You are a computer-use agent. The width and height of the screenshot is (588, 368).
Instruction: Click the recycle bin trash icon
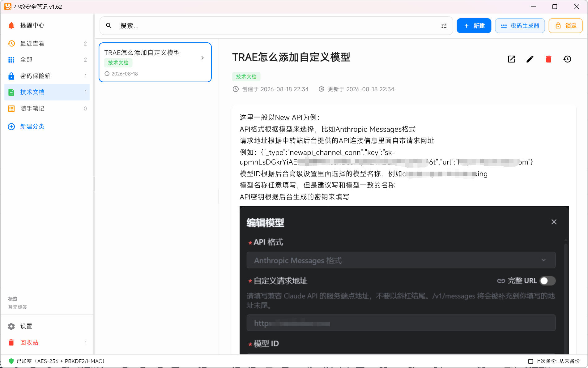coord(11,342)
